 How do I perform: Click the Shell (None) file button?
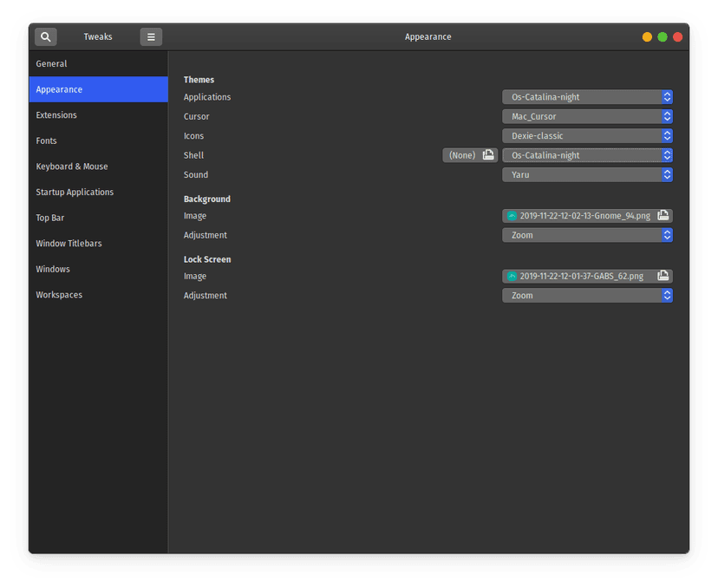click(470, 155)
